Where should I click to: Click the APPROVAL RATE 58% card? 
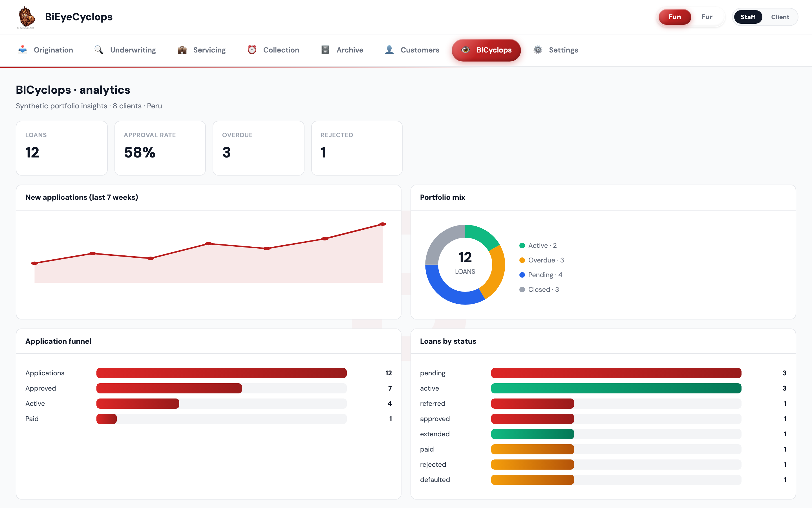coord(160,148)
